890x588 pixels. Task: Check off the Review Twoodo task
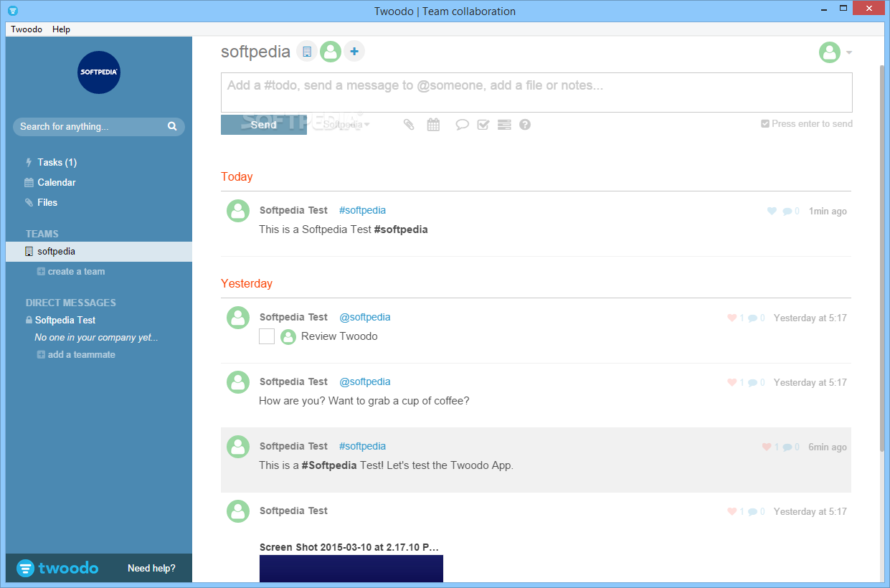pyautogui.click(x=267, y=336)
